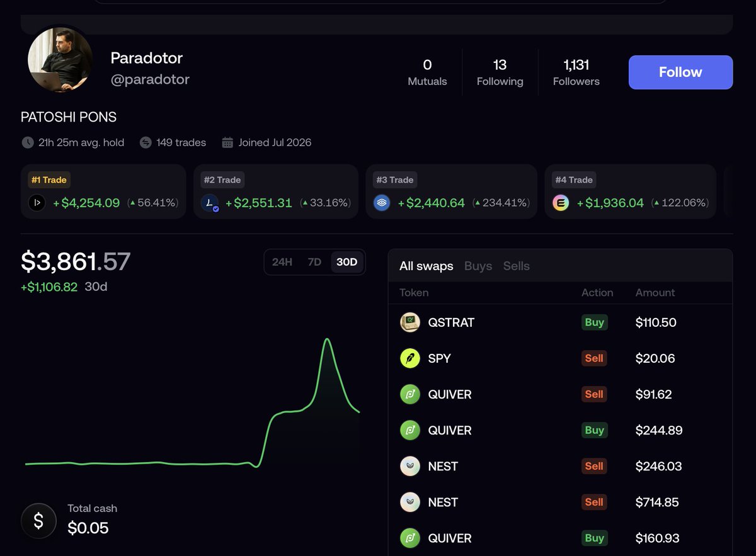Click the clock icon beside avg. hold

[x=28, y=142]
